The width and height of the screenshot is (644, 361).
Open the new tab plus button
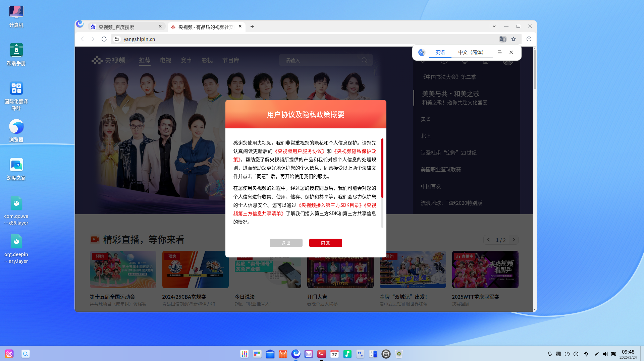tap(252, 26)
